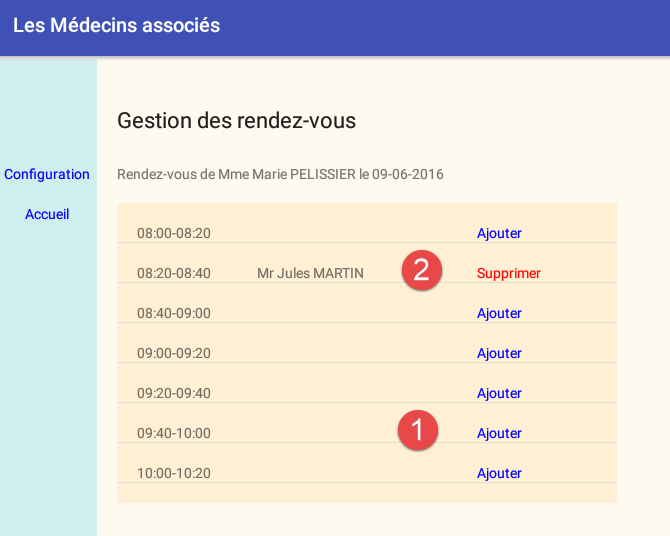This screenshot has width=670, height=536.
Task: Select the 08:20-08:40 time label
Action: [x=174, y=273]
